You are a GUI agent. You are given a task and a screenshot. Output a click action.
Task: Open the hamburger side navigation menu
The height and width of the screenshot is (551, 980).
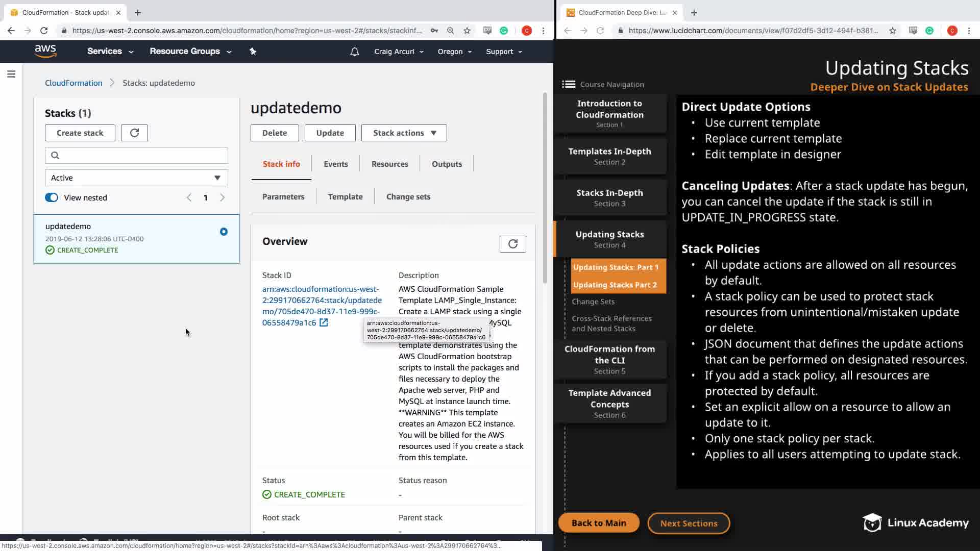pos(11,74)
